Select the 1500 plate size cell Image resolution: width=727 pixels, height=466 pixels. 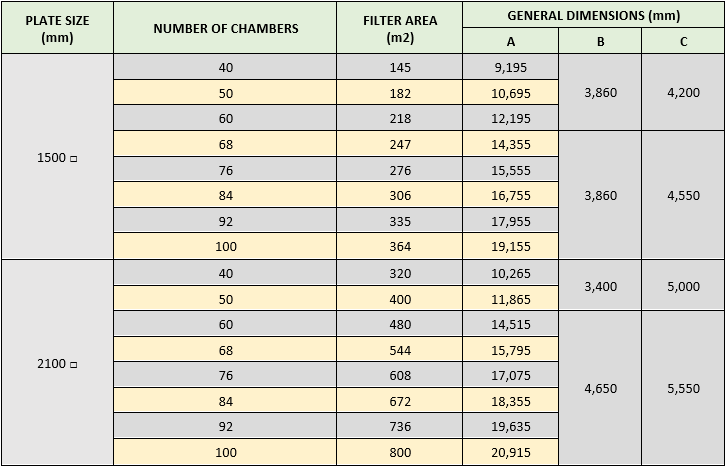(x=57, y=157)
